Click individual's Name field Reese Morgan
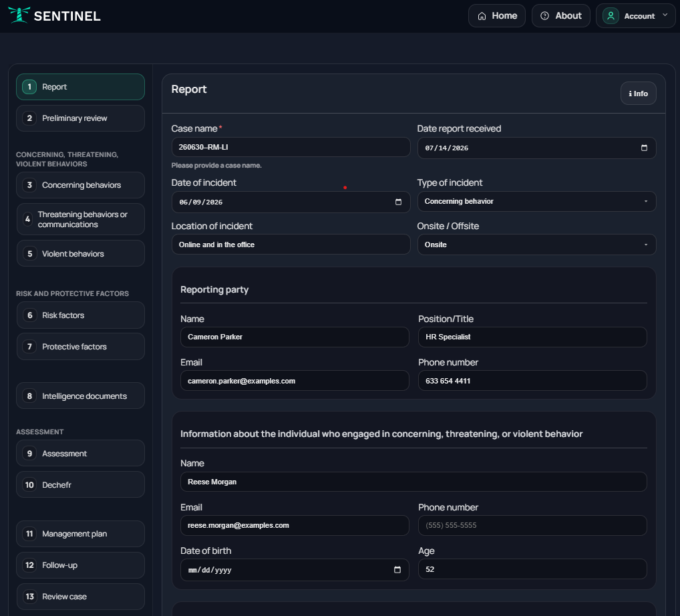 click(413, 482)
